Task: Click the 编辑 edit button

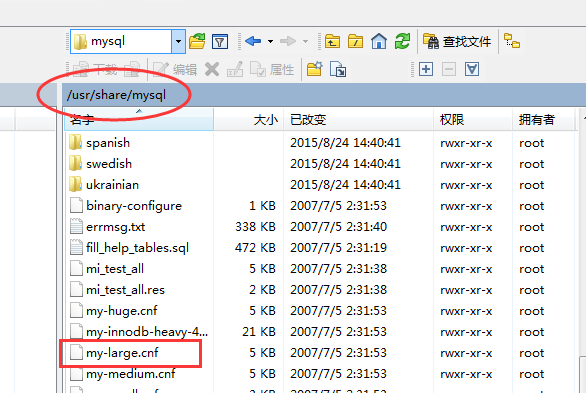Action: coord(175,69)
